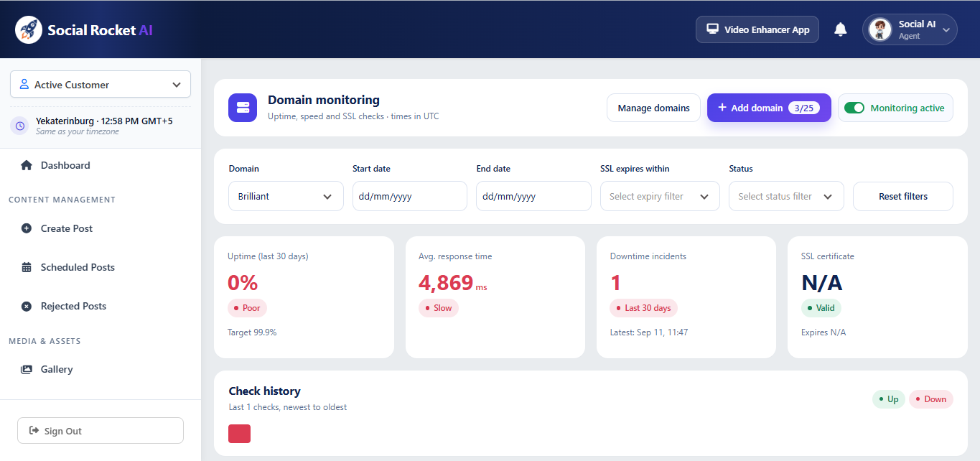980x461 pixels.
Task: Click the Scheduled Posts calendar icon
Action: [x=27, y=267]
